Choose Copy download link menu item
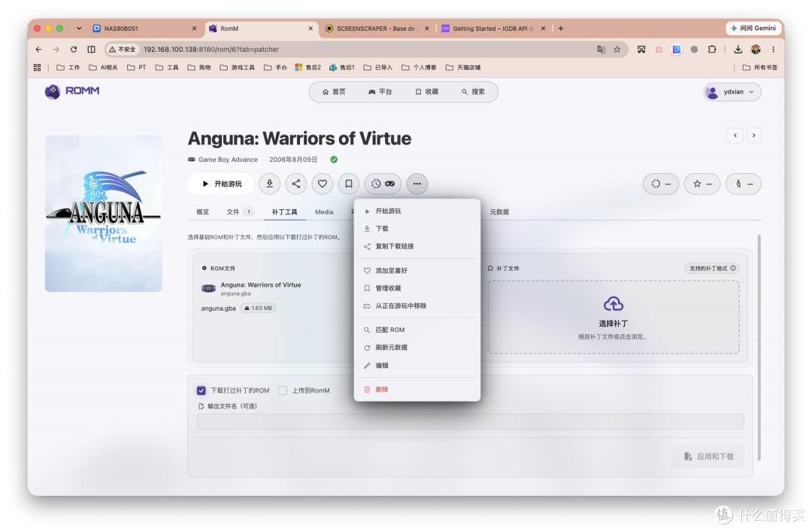The width and height of the screenshot is (812, 532). tap(417, 246)
